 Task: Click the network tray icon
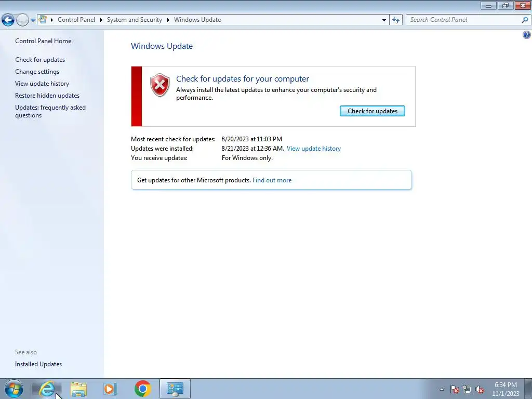point(467,389)
